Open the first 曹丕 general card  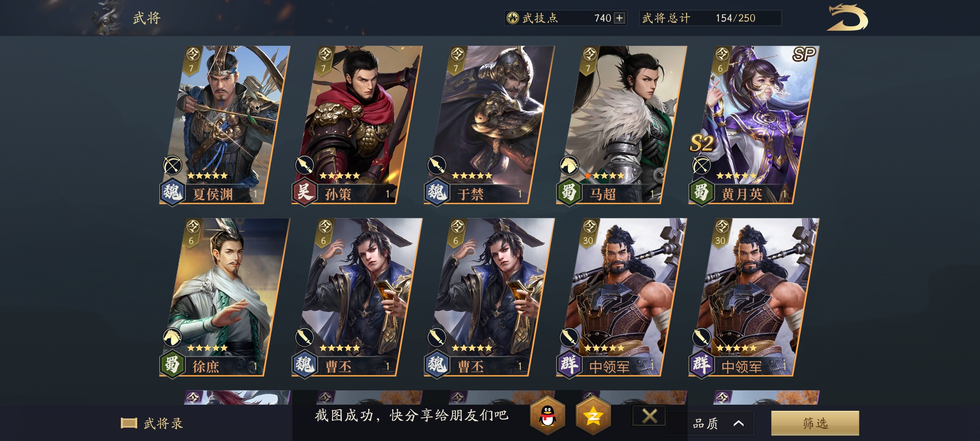357,297
